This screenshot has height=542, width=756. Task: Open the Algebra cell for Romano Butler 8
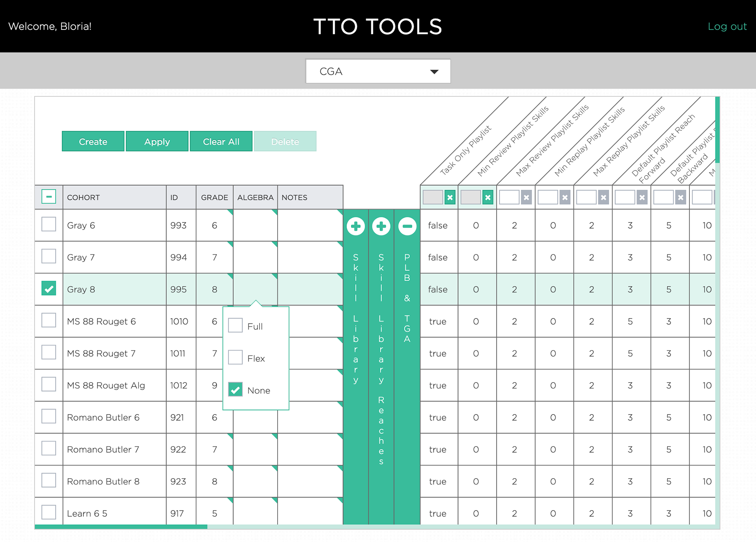[255, 481]
